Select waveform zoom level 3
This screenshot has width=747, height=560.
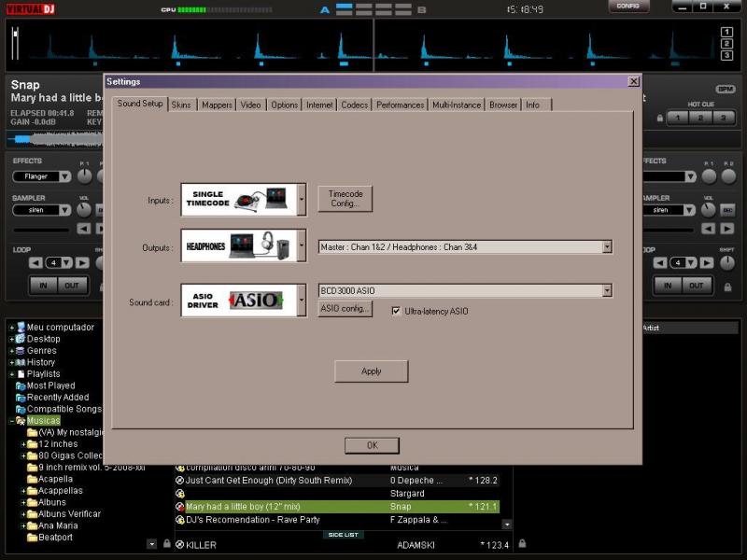click(726, 56)
